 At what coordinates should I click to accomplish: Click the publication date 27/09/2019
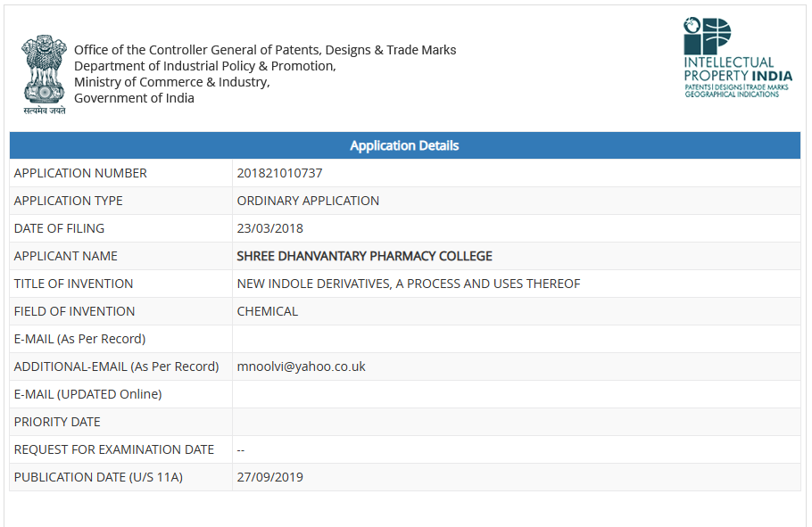pos(270,477)
